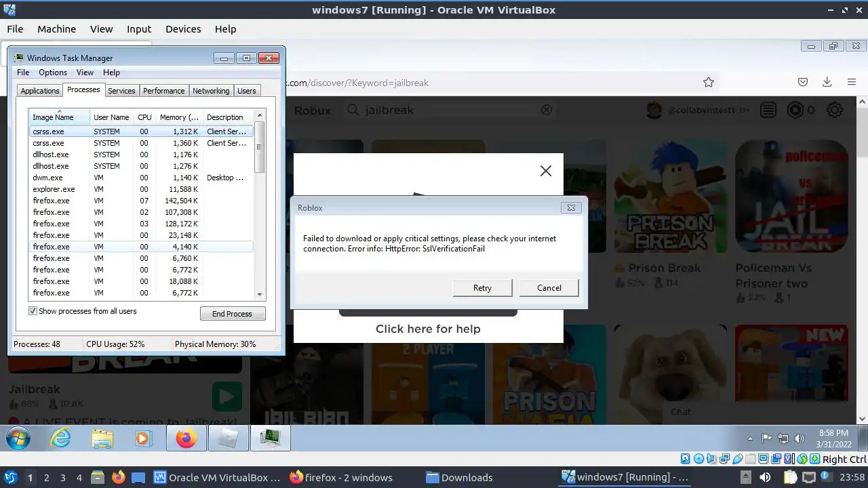Open the View menu in Task Manager

85,73
